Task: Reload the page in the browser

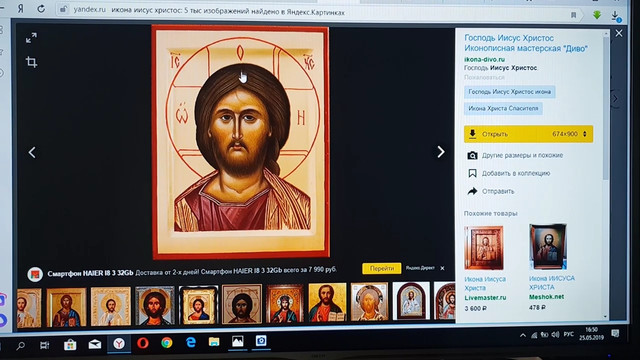Action: pos(41,9)
